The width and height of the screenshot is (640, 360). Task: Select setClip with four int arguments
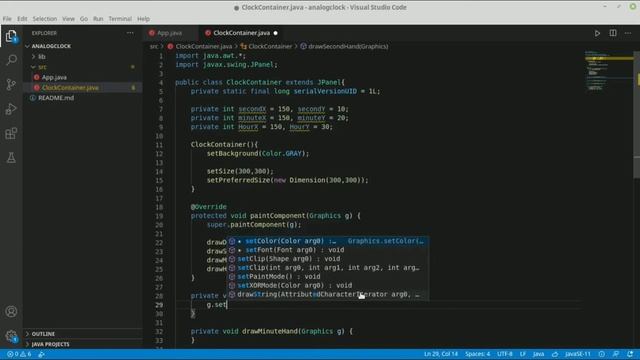[x=328, y=268]
